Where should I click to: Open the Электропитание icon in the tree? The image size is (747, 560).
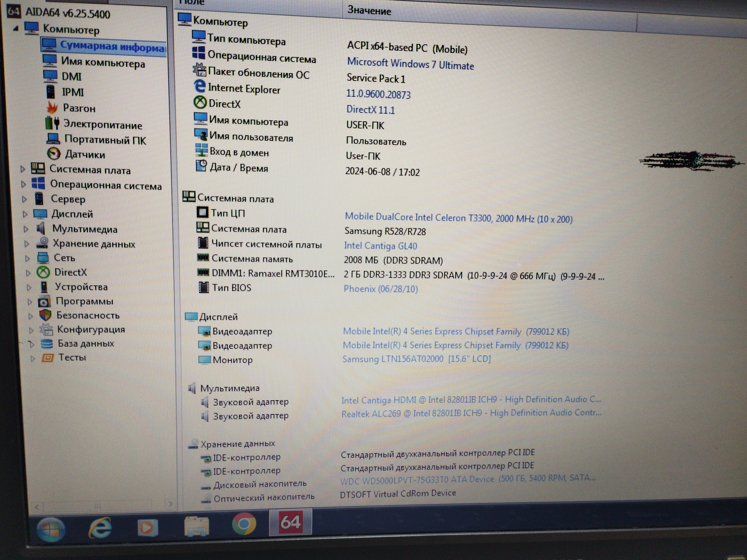tap(52, 124)
